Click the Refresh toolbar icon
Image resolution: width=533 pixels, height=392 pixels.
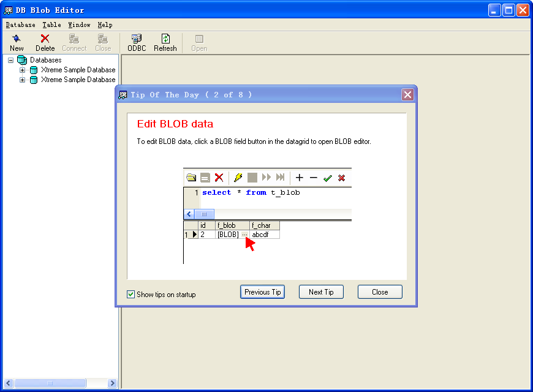click(165, 39)
